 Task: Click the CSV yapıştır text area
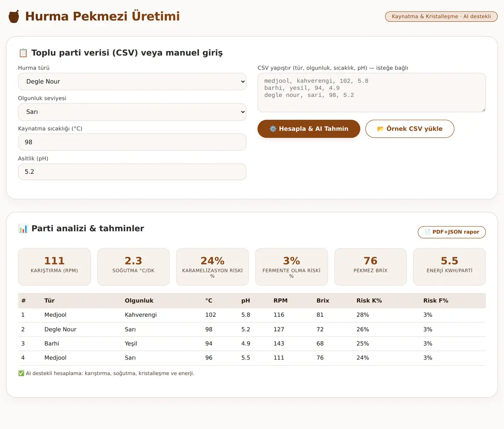pos(372,92)
